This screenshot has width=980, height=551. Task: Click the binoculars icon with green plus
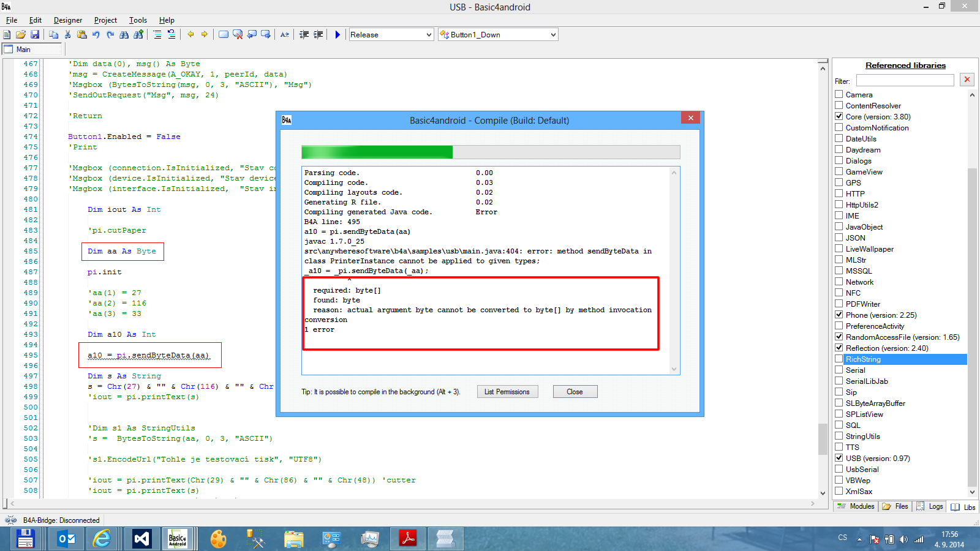click(x=138, y=35)
